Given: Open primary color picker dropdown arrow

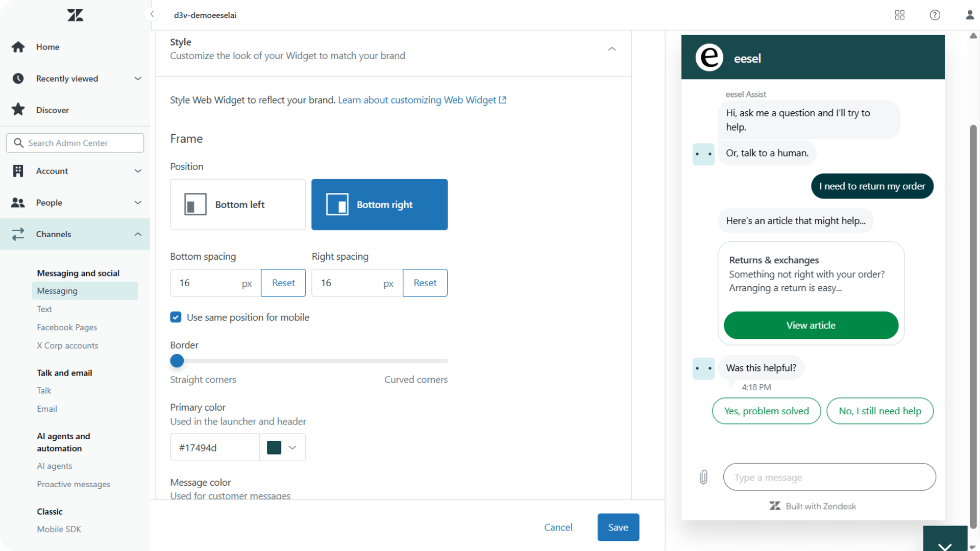Looking at the screenshot, I should [x=292, y=447].
